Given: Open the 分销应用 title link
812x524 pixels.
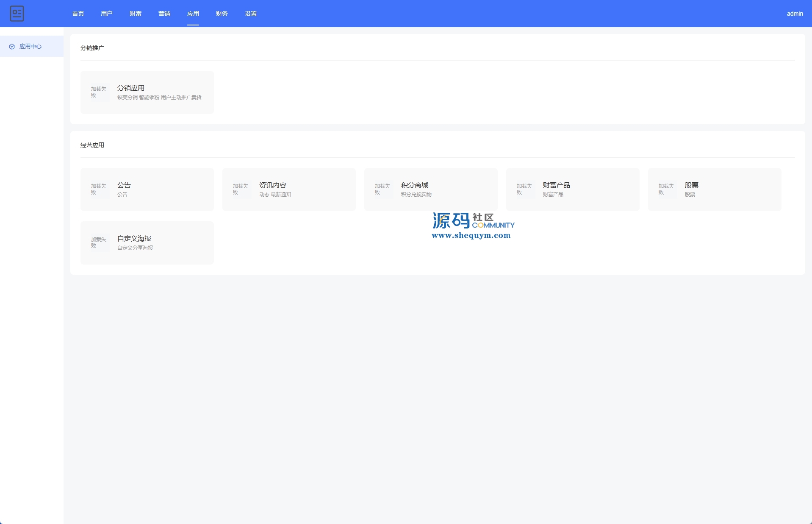Looking at the screenshot, I should (x=131, y=88).
